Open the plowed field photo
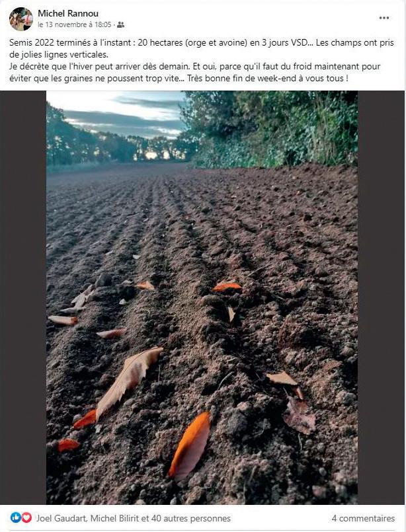 [x=202, y=297]
